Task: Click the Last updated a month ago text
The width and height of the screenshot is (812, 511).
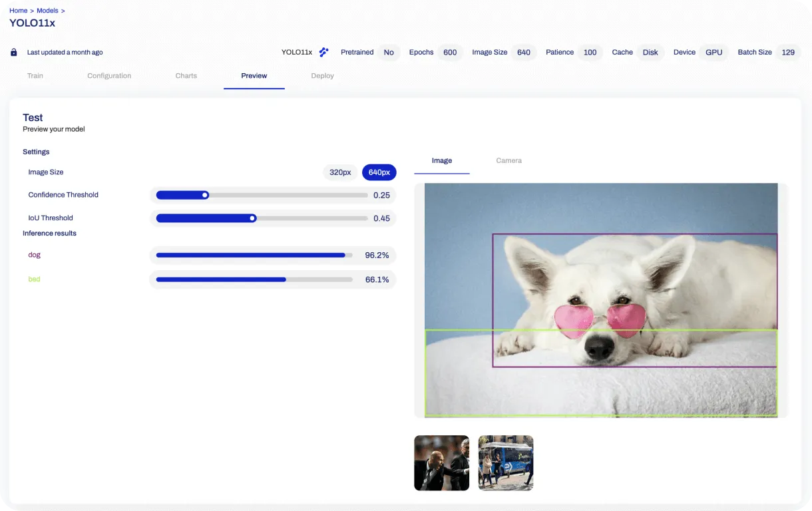Action: [65, 53]
